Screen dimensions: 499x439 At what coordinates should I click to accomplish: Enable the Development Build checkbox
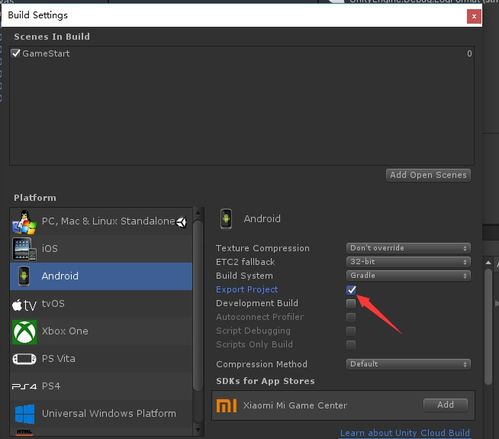click(x=351, y=303)
